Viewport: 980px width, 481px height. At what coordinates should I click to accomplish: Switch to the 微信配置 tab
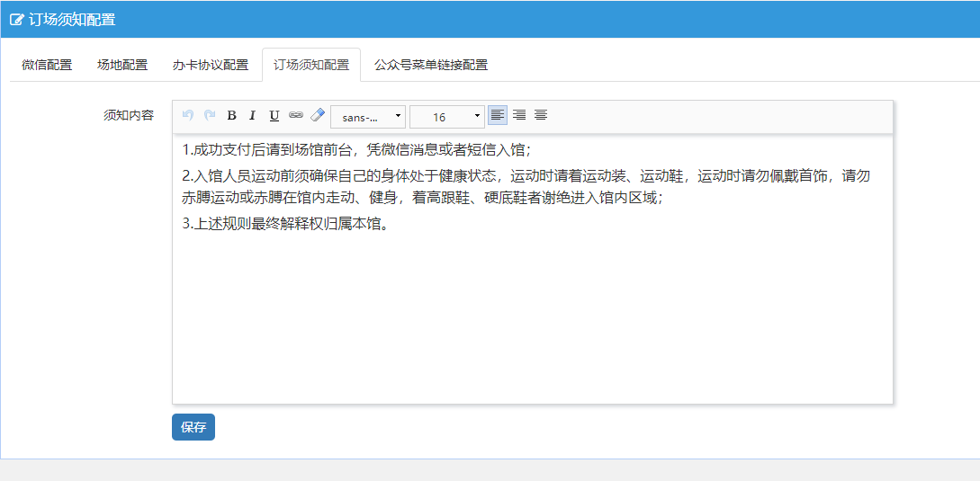click(x=47, y=65)
